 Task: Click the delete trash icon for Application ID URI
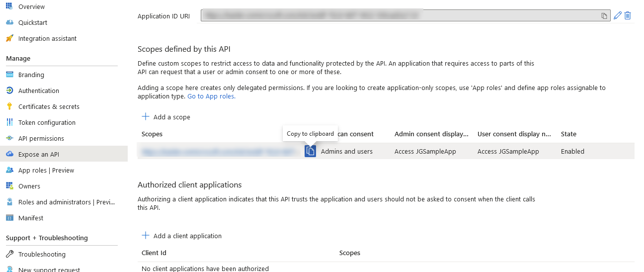(x=628, y=15)
